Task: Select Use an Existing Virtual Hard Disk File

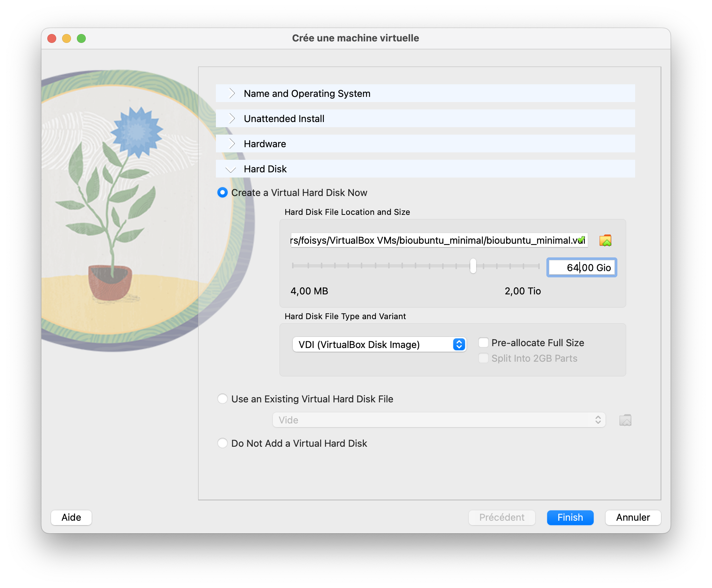Action: (x=223, y=399)
